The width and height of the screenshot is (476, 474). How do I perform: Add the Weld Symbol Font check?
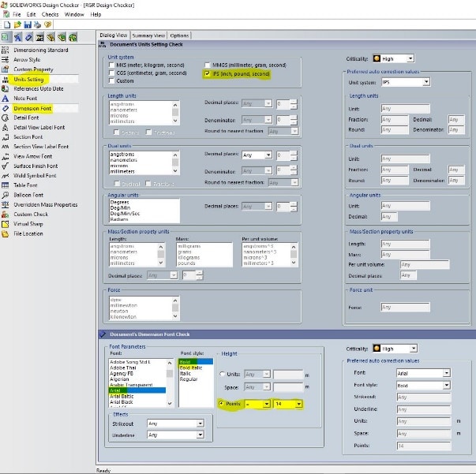pos(35,176)
